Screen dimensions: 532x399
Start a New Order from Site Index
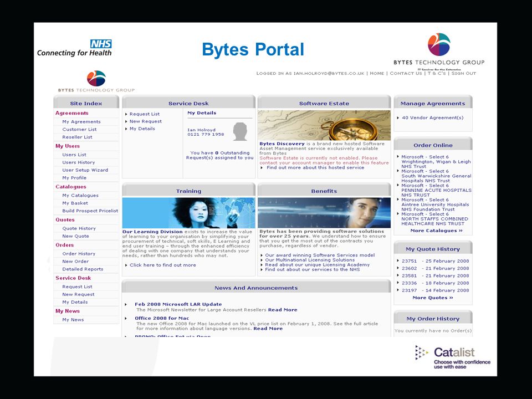tap(75, 261)
